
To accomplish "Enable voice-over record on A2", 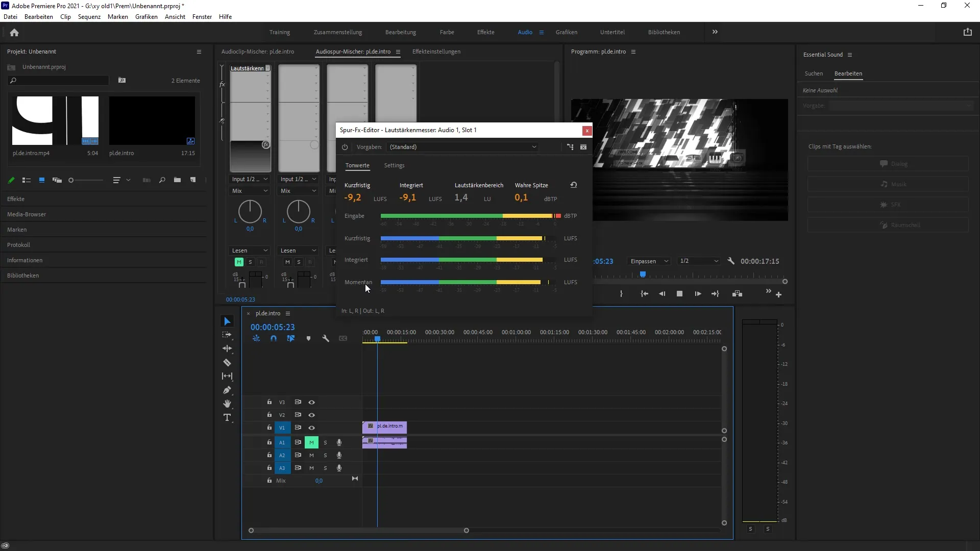I will pos(339,455).
